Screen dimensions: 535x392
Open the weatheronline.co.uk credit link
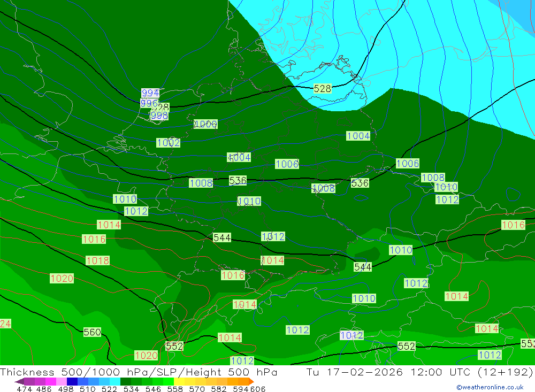[490, 387]
